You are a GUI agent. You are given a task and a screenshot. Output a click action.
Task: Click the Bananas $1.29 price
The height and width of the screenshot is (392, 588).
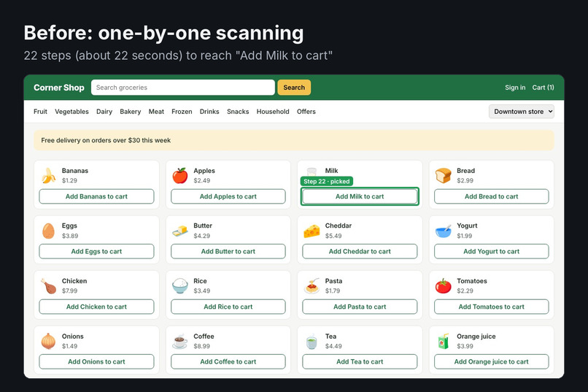click(x=69, y=180)
